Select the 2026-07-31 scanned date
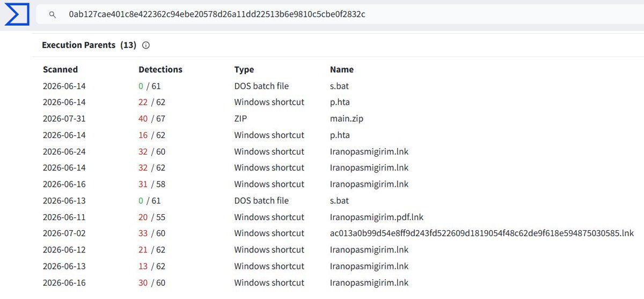 point(64,119)
